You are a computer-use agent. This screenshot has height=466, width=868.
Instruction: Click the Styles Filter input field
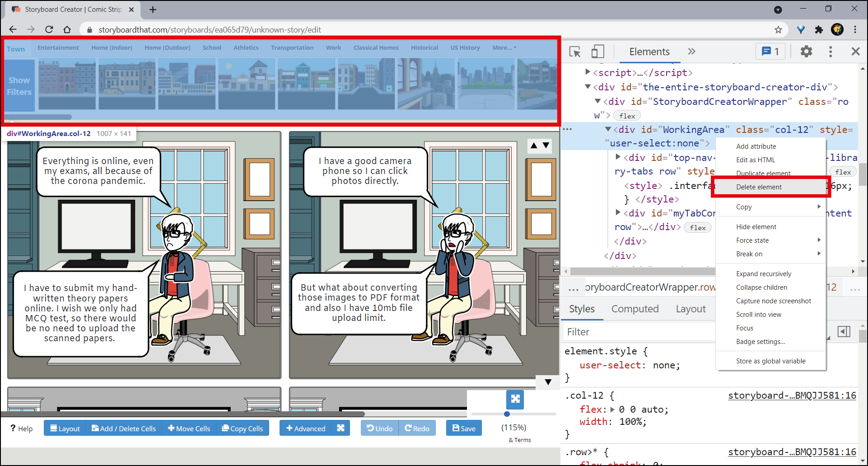[640, 332]
